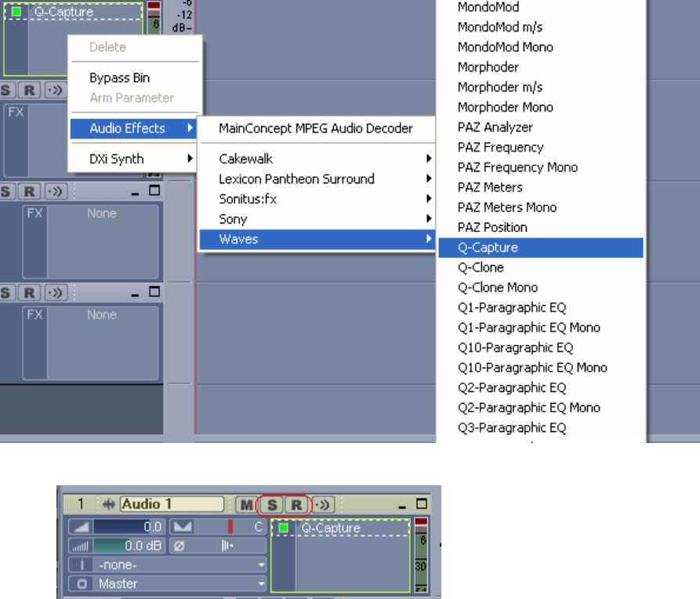Adjust the trim slider showing 0.0 dB
Viewport: 700px width, 599px height.
point(129,546)
